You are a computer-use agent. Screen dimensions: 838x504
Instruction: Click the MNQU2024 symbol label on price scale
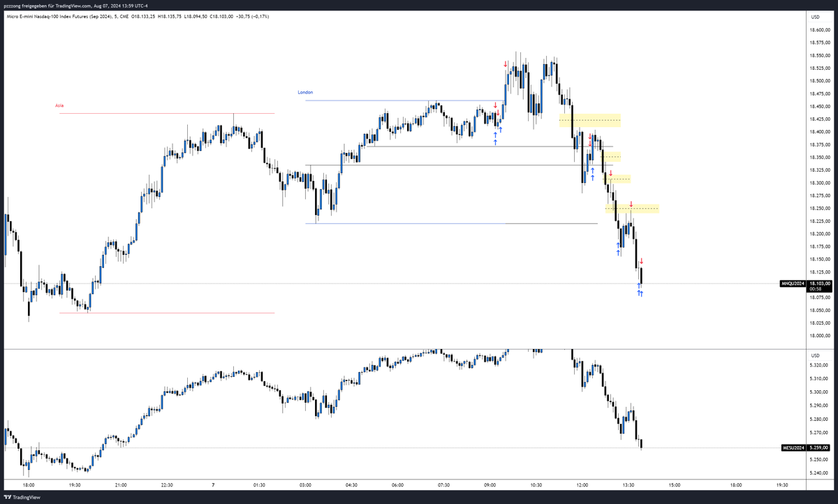(792, 283)
